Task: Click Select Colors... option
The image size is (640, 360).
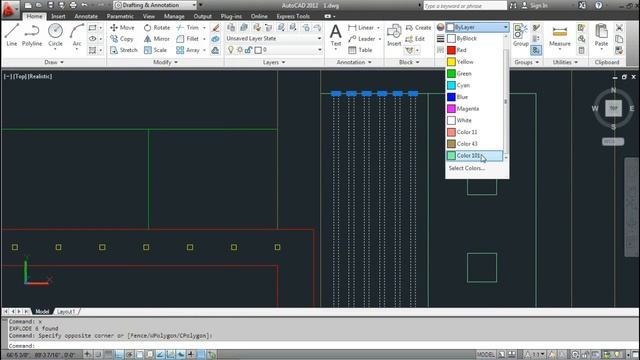Action: [467, 168]
